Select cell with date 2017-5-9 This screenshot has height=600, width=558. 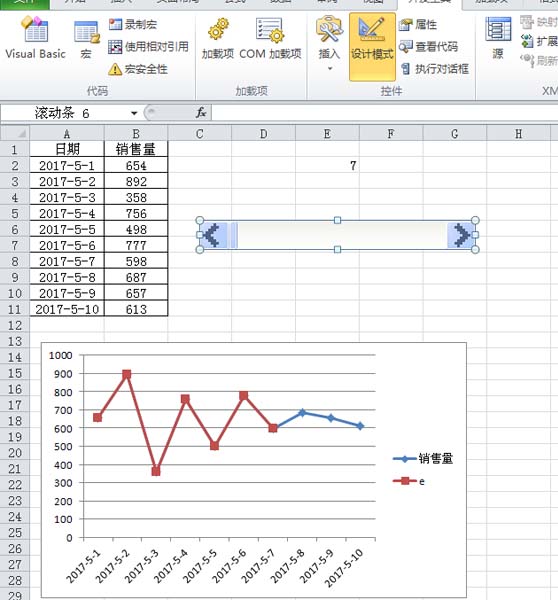[67, 293]
